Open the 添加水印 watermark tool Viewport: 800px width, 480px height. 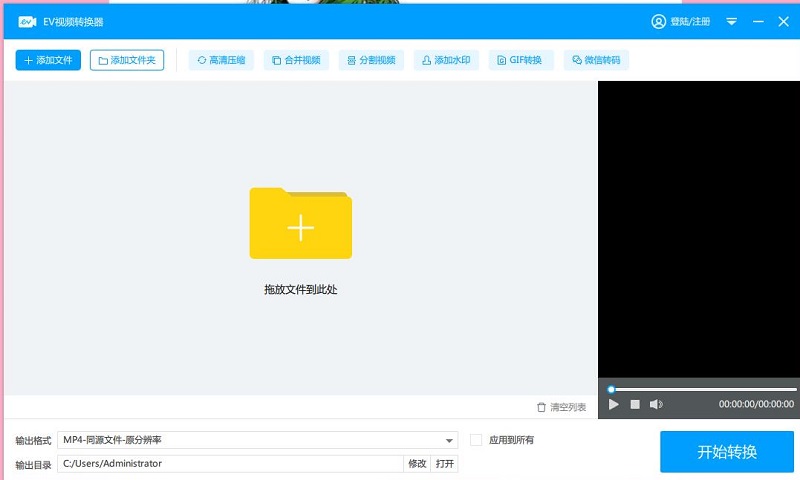[446, 60]
